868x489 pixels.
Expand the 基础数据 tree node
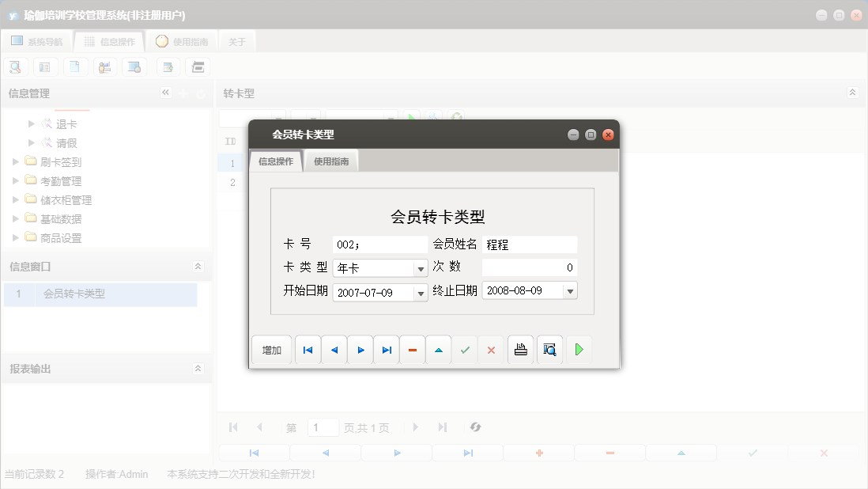(14, 218)
